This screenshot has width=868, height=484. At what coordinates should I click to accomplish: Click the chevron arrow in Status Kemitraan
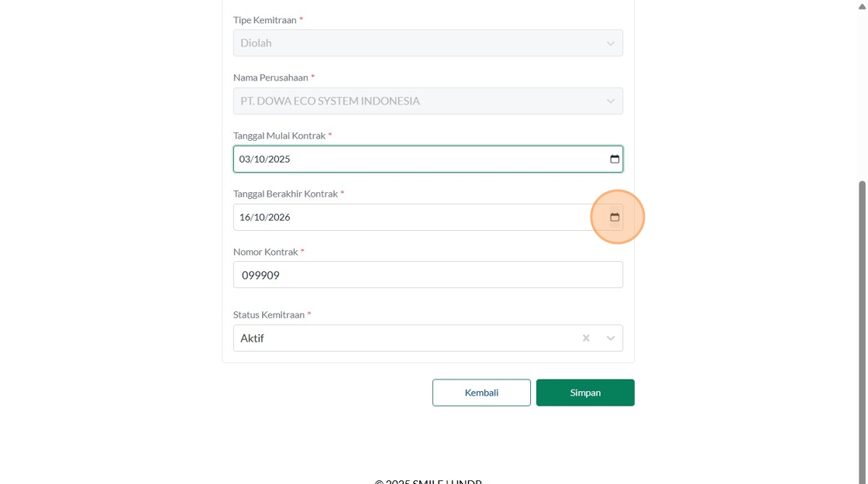(611, 338)
